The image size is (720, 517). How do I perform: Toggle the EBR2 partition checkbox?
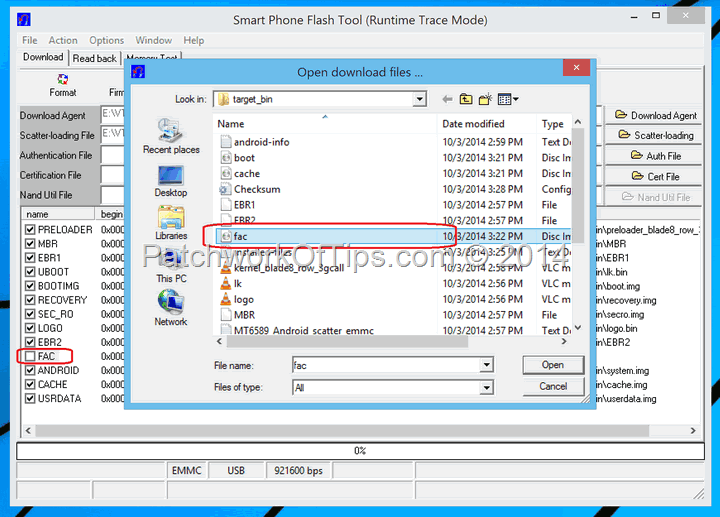tap(30, 342)
